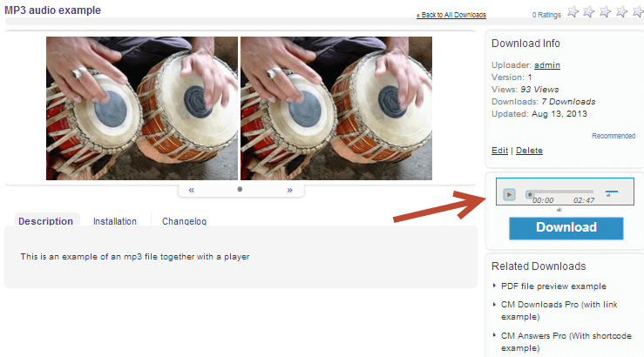Click the audio player volume bar
Viewport: 644px width, 357px height.
point(612,192)
